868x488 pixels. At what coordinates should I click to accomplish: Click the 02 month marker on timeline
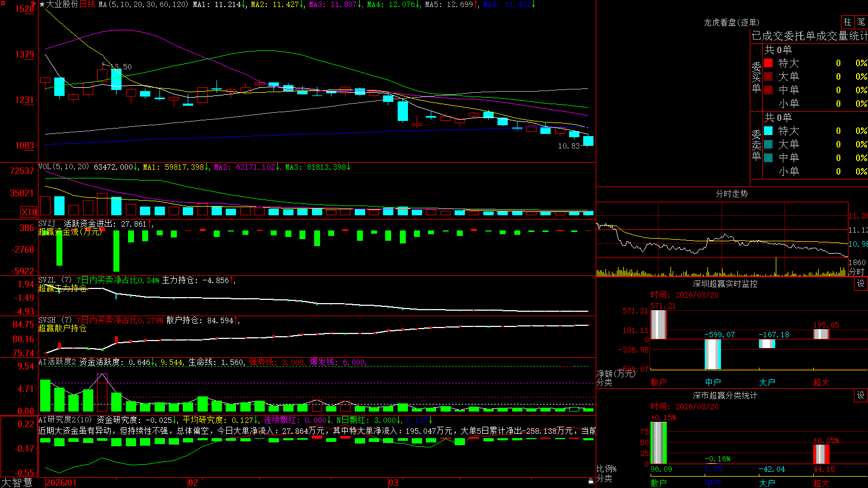tap(193, 483)
